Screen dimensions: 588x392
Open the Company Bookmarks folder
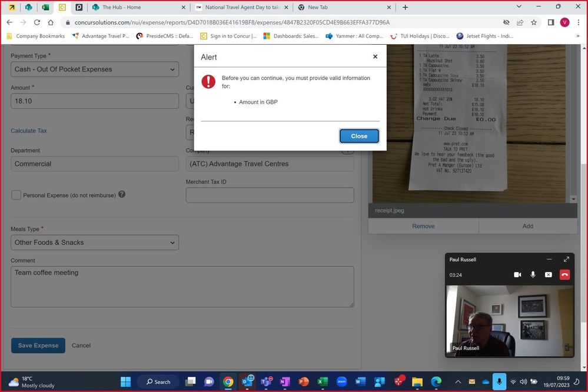[x=36, y=36]
